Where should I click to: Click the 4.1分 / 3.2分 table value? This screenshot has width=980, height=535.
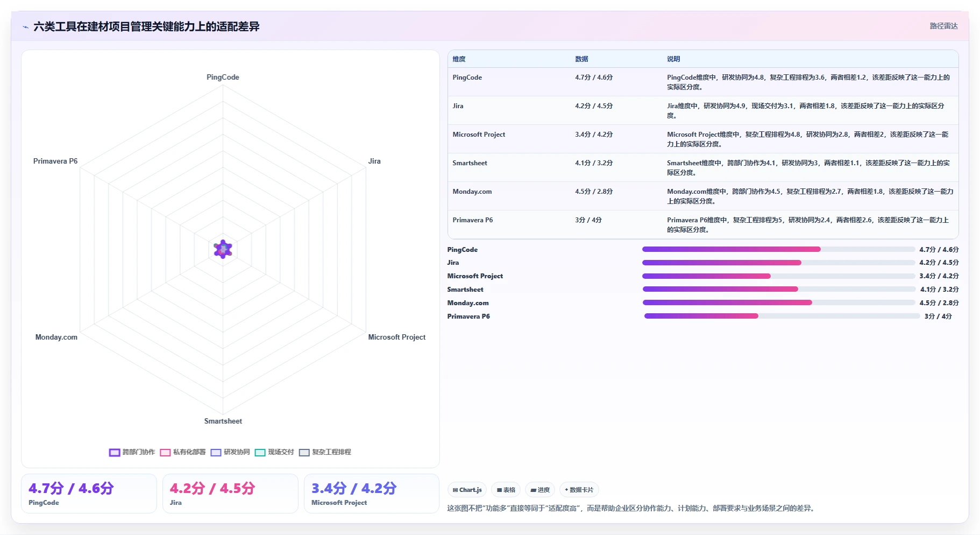(x=594, y=163)
